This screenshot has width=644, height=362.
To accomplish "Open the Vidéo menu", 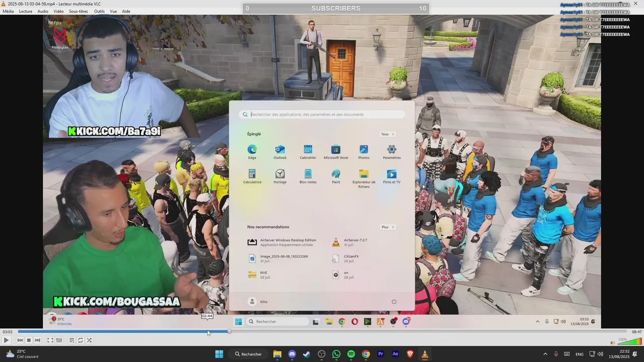I will [x=58, y=11].
